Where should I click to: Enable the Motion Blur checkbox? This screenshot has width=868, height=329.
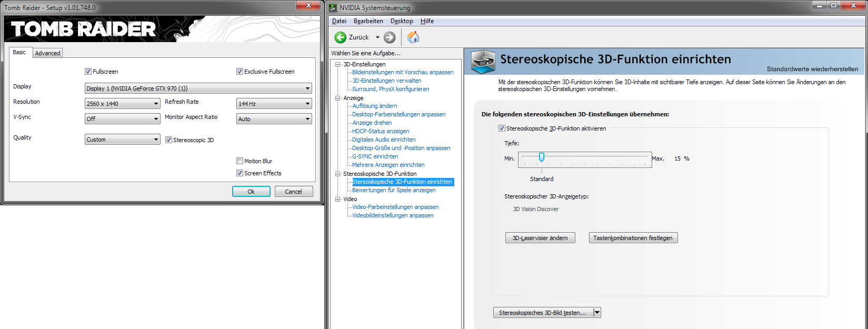tap(240, 161)
